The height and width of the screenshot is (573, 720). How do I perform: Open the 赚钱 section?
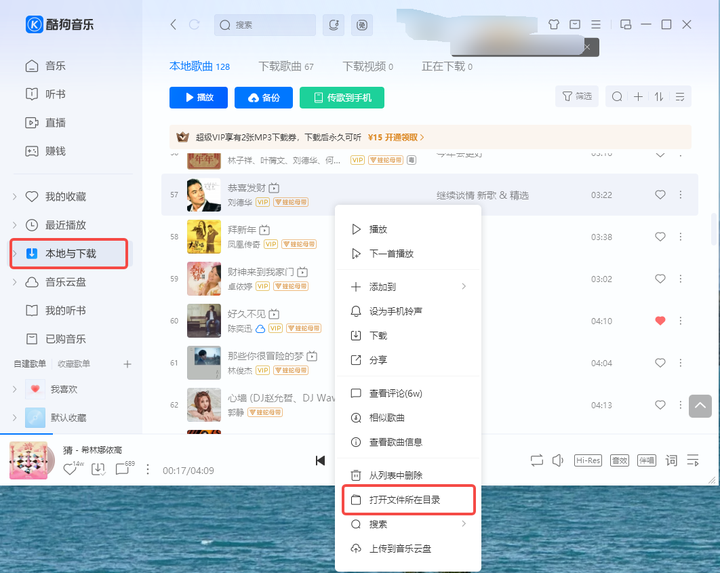pos(45,151)
